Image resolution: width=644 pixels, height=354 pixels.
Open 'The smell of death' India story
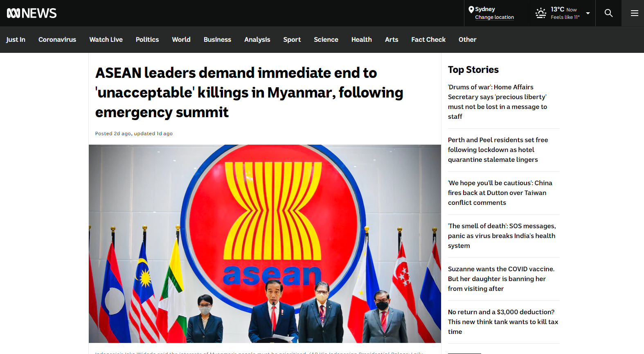[502, 236]
